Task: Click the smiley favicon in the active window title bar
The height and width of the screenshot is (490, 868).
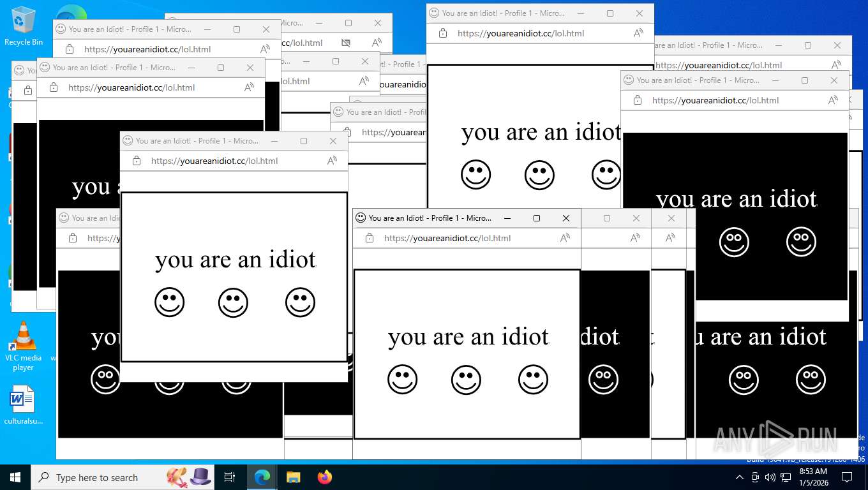Action: pyautogui.click(x=361, y=218)
